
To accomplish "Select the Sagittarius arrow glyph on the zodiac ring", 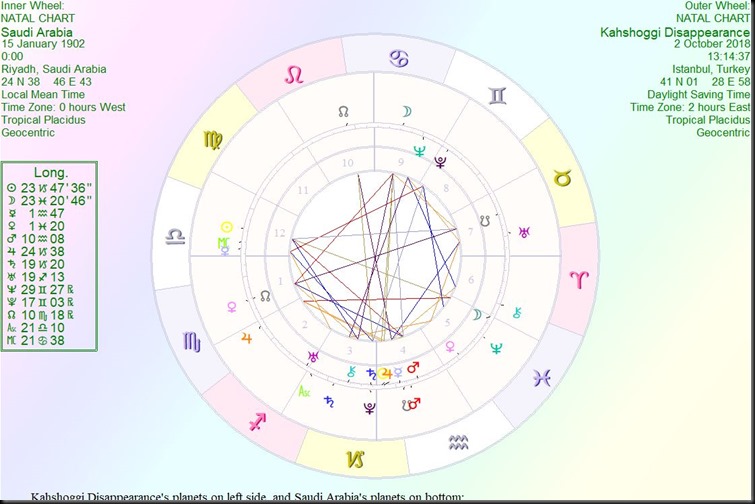I will [x=258, y=422].
